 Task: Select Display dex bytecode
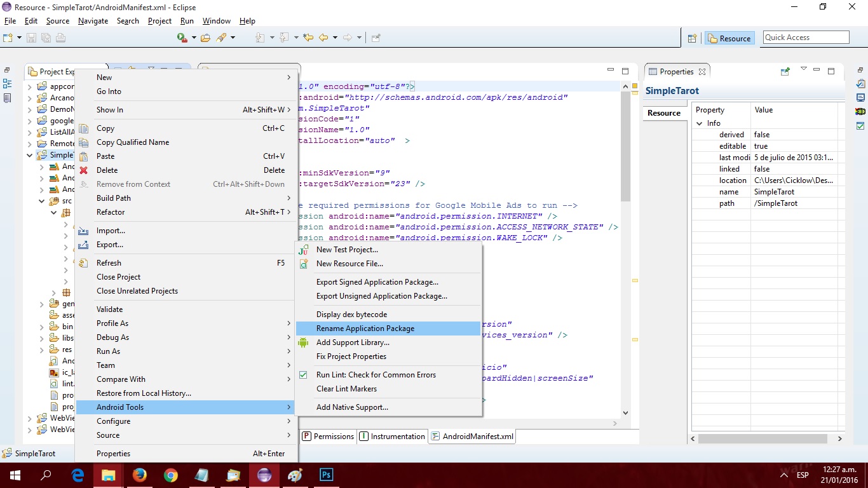click(388, 315)
